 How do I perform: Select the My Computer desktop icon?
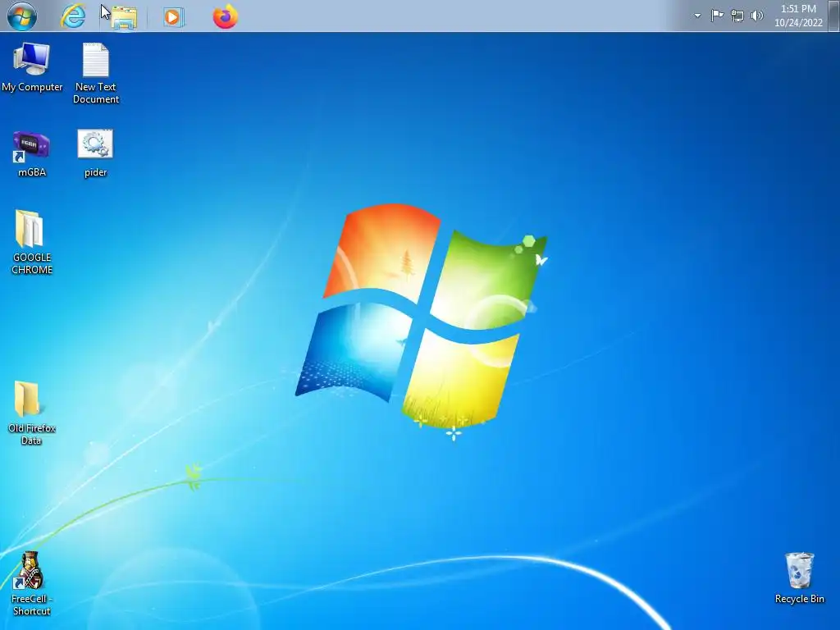(x=32, y=67)
